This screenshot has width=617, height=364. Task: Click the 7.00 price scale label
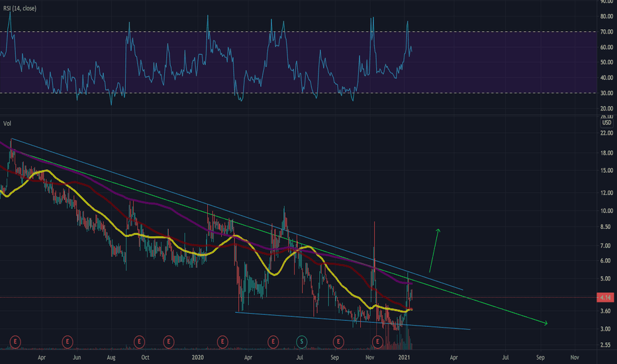tap(607, 246)
